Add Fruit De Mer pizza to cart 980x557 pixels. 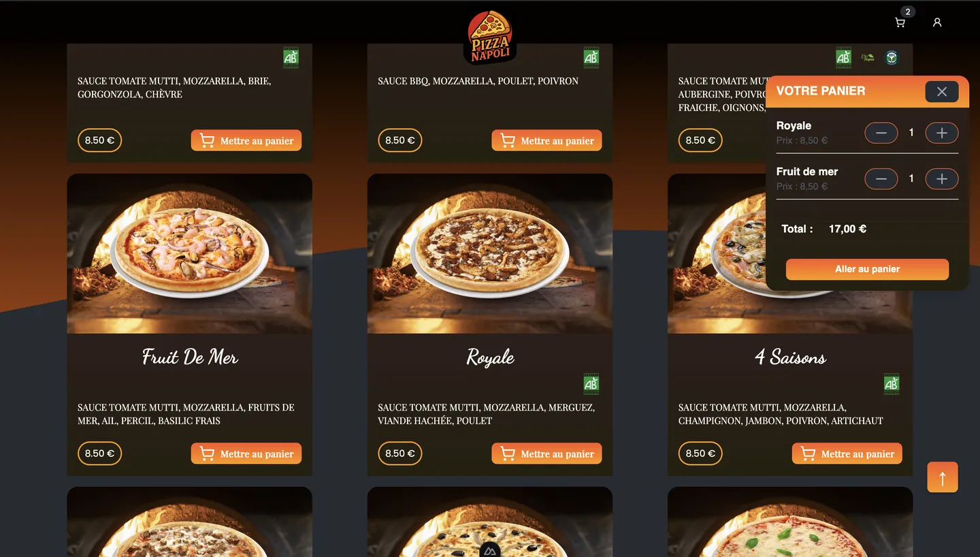click(x=246, y=453)
